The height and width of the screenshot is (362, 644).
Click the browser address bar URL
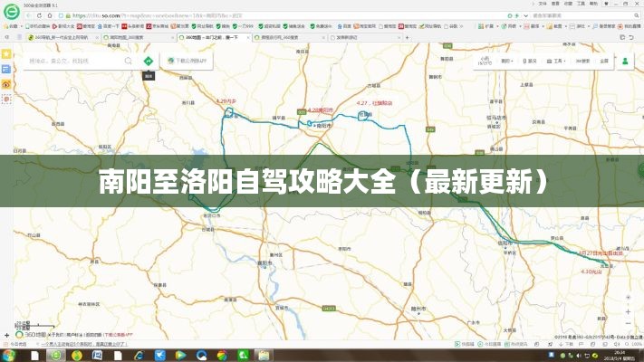tap(181, 15)
